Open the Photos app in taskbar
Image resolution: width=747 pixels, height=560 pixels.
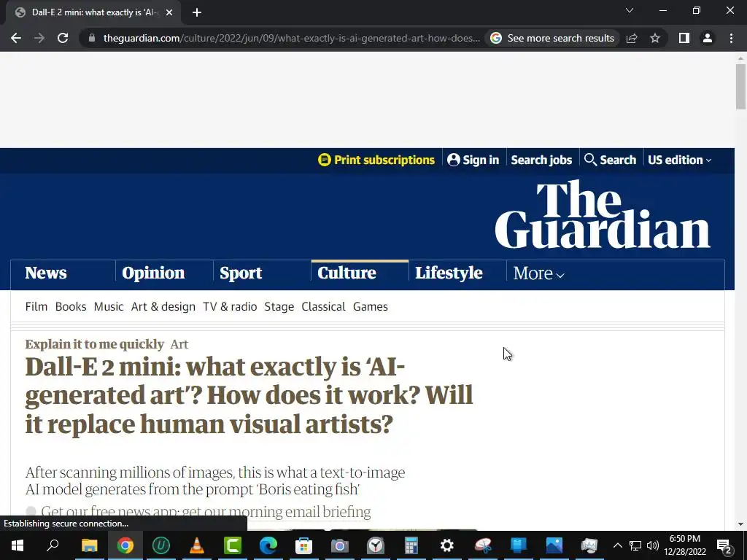point(554,545)
